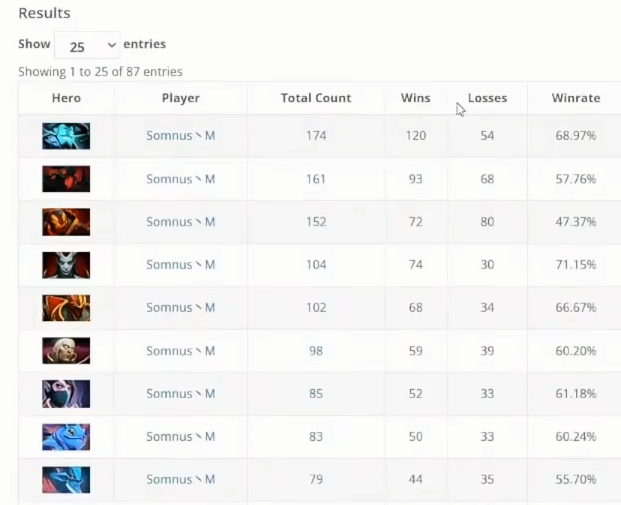The width and height of the screenshot is (621, 505).
Task: Click the 98 total count link
Action: coord(316,351)
